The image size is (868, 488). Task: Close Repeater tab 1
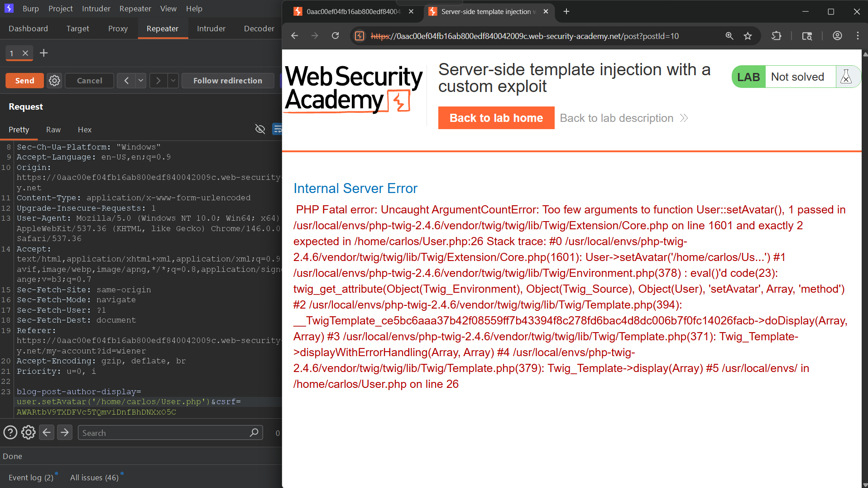click(x=25, y=53)
